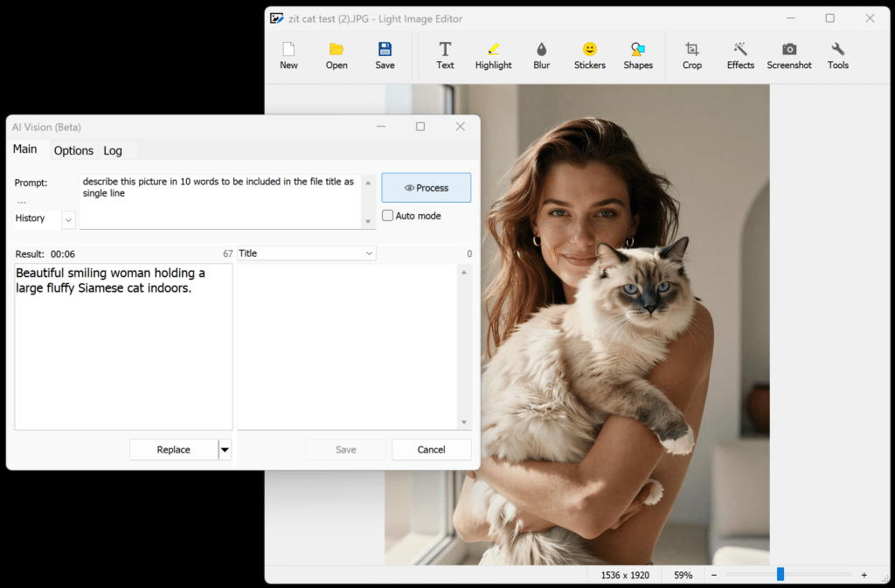895x588 pixels.
Task: Switch to the Options tab
Action: coord(73,150)
